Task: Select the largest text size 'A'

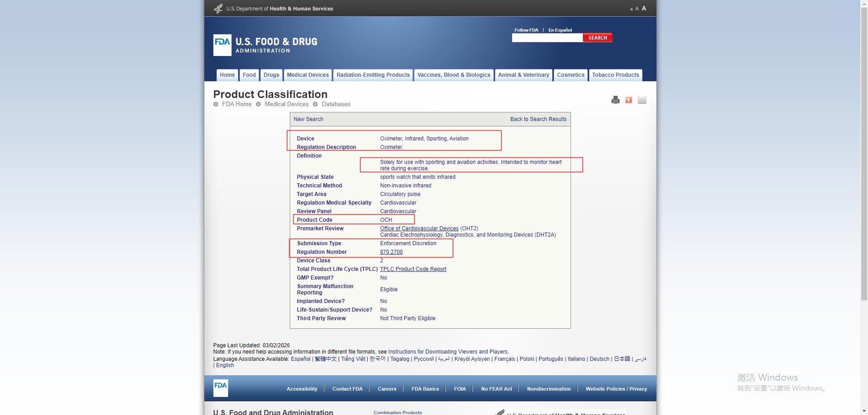Action: tap(644, 8)
